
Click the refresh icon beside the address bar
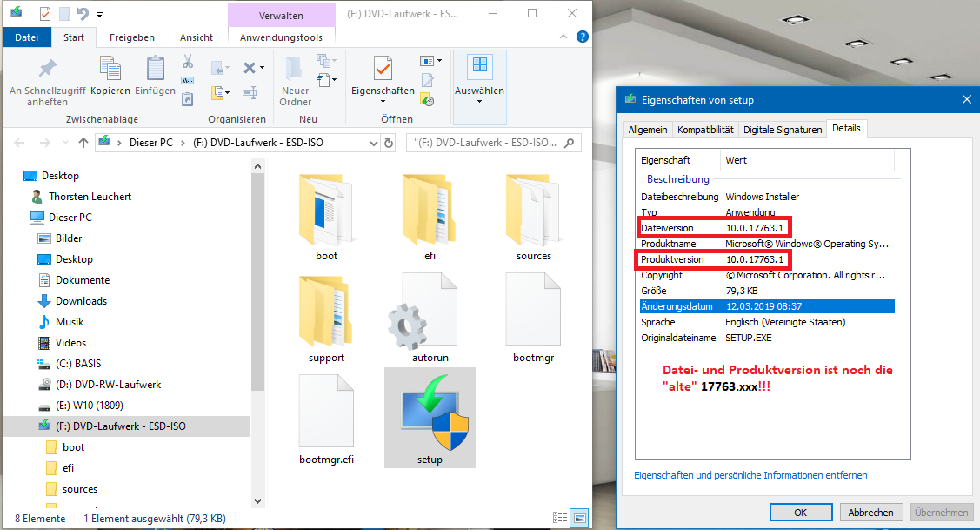389,143
